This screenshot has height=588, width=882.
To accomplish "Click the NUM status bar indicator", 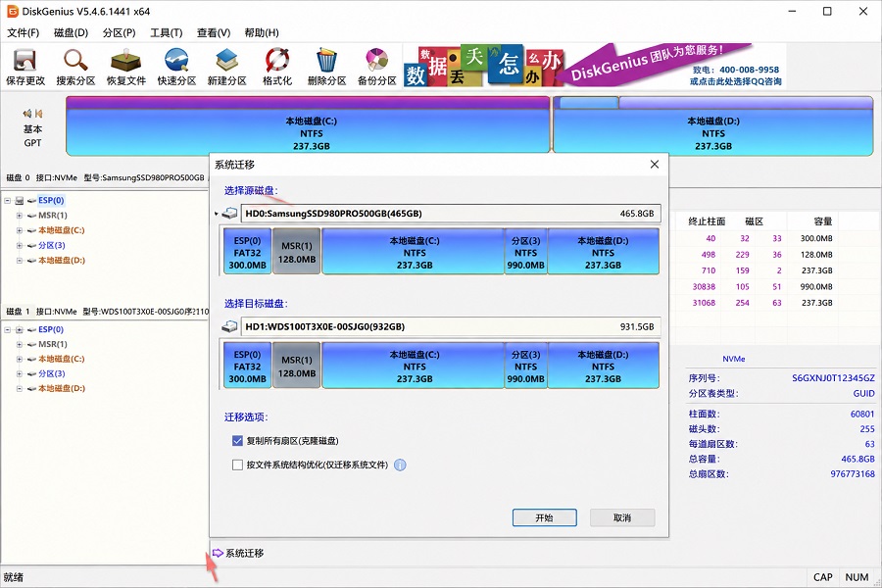I will tap(857, 577).
